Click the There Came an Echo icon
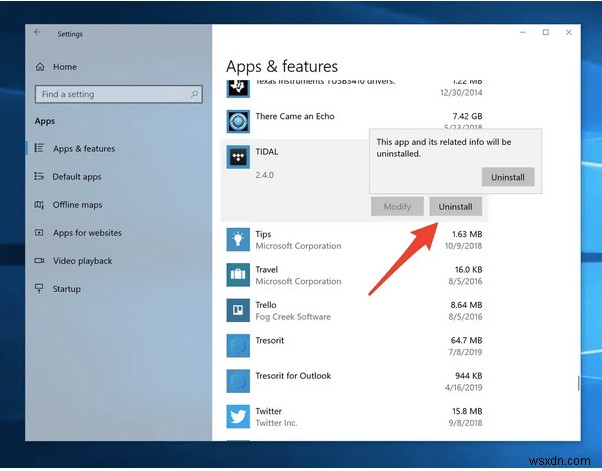Image resolution: width=602 pixels, height=471 pixels. (x=238, y=122)
